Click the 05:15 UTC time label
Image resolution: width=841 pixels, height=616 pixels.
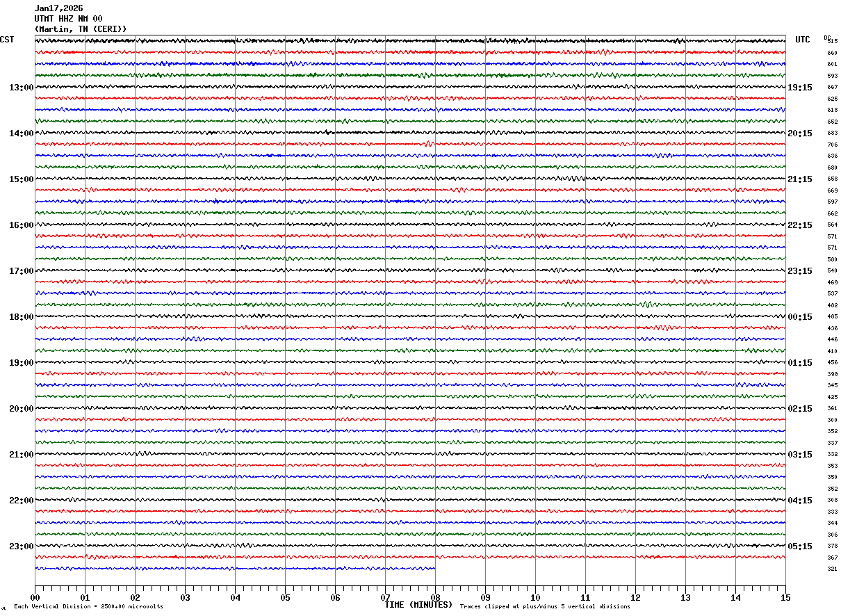(800, 546)
